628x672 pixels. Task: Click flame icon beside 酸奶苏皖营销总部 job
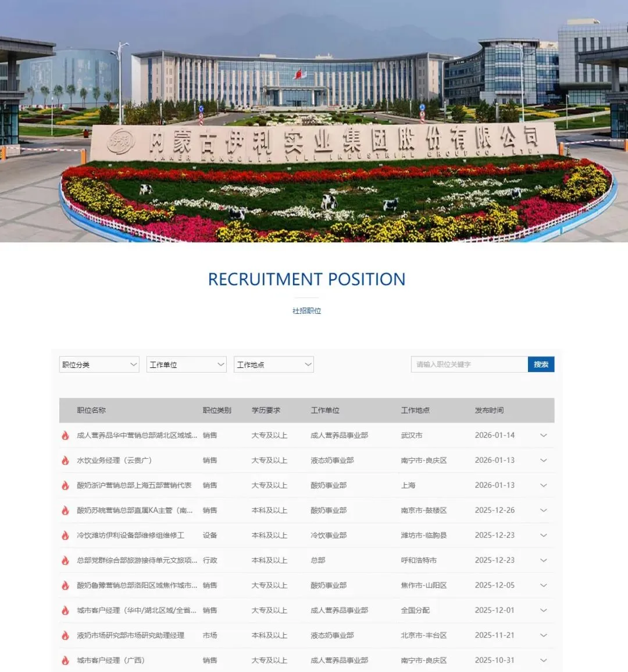(65, 510)
